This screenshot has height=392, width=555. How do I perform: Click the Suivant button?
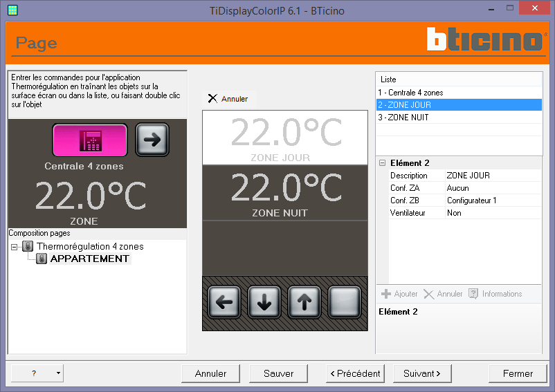(x=422, y=373)
